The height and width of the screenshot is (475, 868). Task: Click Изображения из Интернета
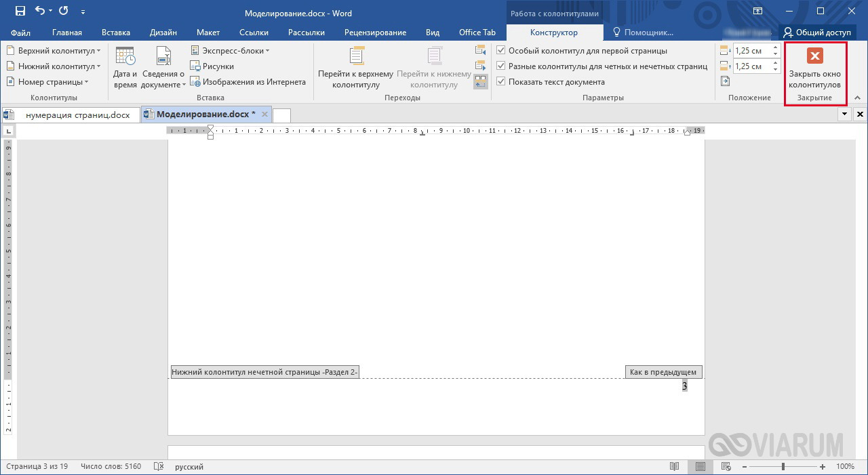coord(248,82)
